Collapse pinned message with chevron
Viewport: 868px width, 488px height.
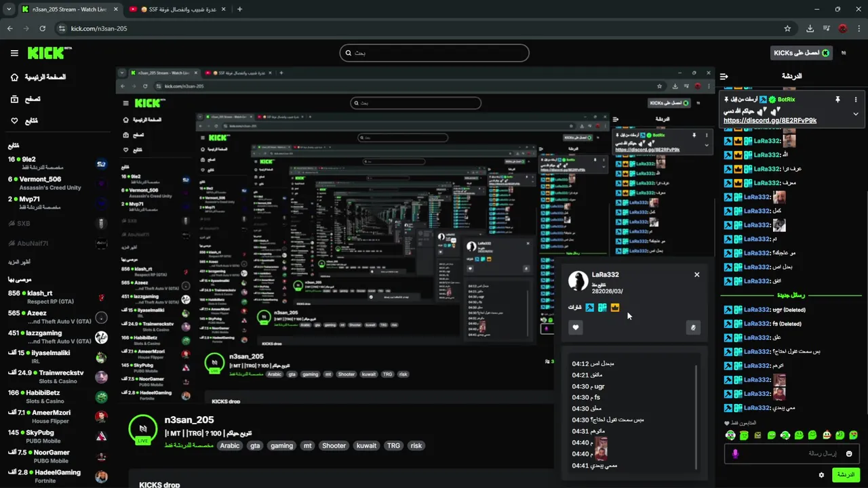pyautogui.click(x=856, y=114)
